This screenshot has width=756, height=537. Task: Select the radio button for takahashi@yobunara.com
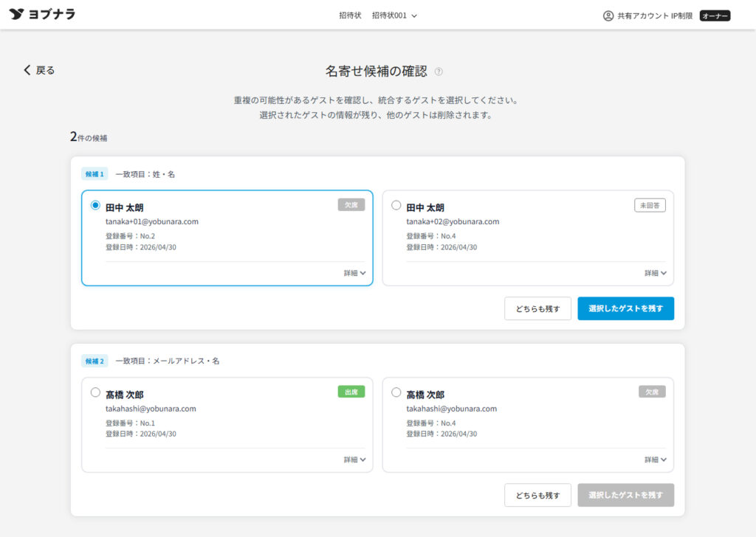point(95,392)
